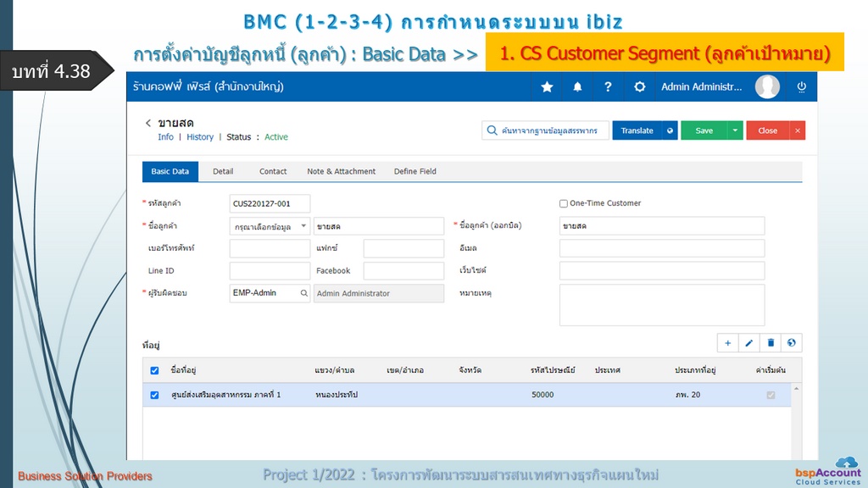This screenshot has width=868, height=488.
Task: Delete address with the trash icon
Action: click(770, 343)
